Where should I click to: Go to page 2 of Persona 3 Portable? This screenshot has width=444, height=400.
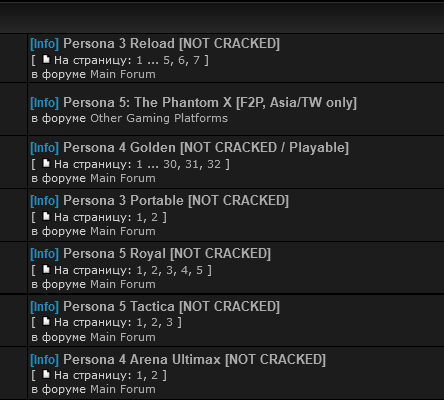(x=154, y=217)
